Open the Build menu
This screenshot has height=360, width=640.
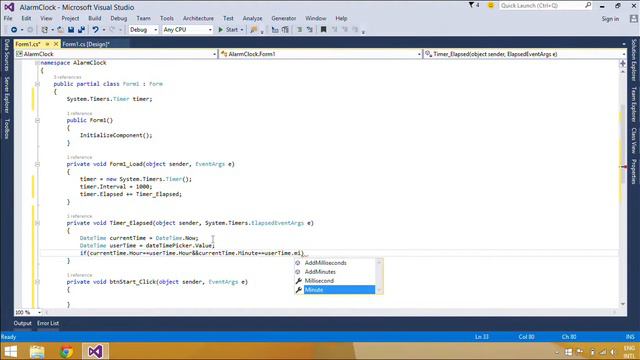pos(95,18)
